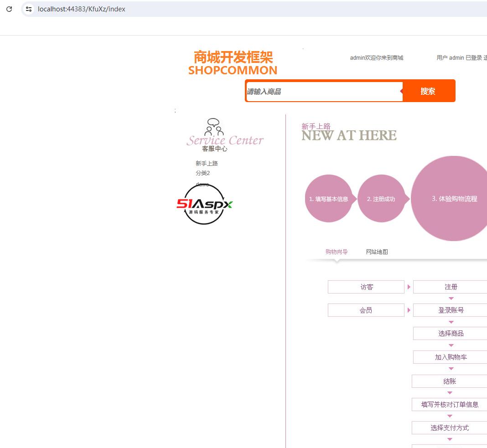Click the 访客 flow box
Screen dimensions: 487x448
(x=366, y=287)
